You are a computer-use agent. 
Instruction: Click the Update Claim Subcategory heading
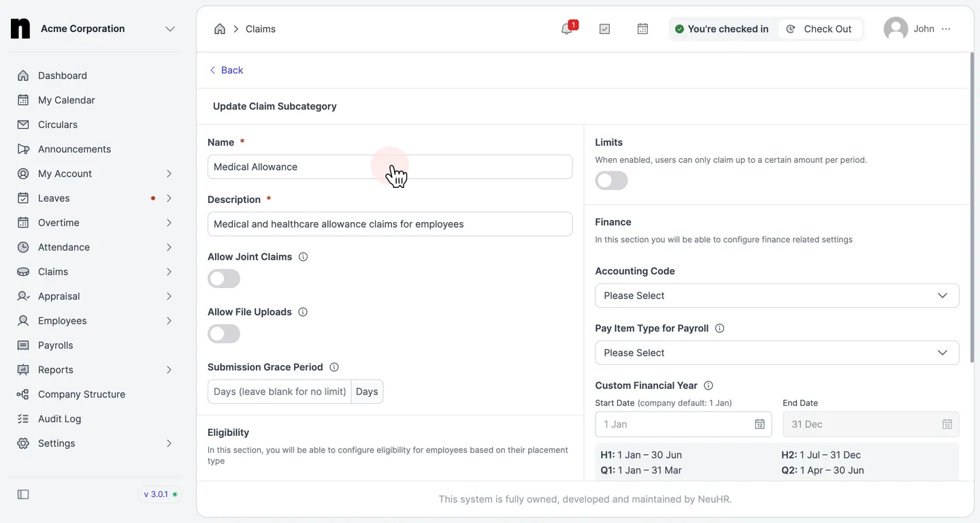pyautogui.click(x=275, y=106)
